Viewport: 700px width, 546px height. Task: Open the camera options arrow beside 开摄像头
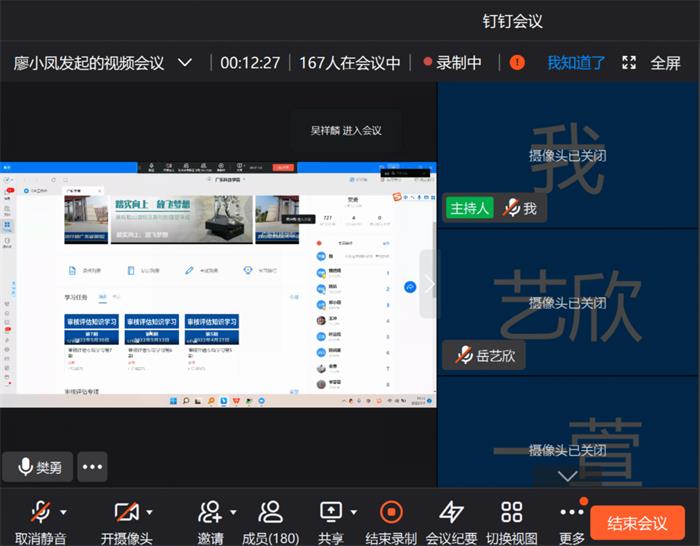(x=150, y=512)
